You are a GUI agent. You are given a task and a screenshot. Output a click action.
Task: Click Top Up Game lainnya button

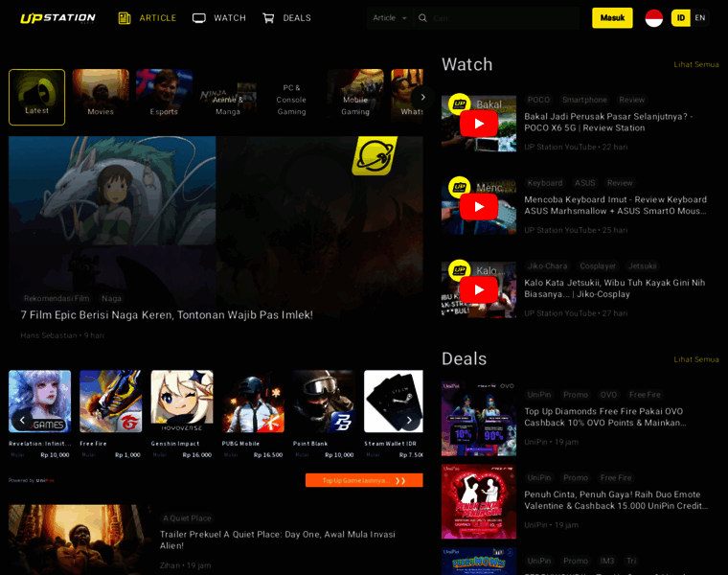tap(364, 480)
